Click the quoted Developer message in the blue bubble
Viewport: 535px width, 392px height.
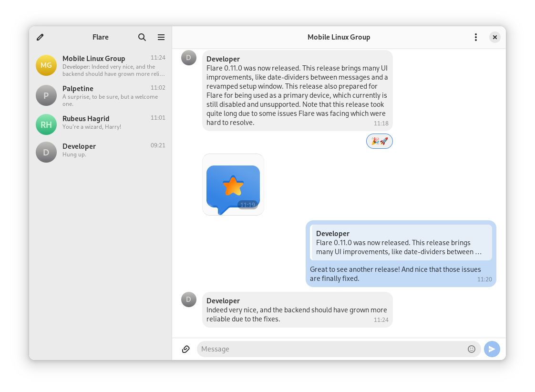(x=401, y=242)
